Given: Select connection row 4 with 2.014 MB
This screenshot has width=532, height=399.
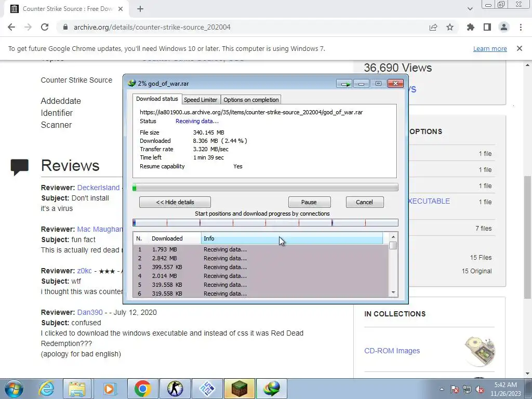Looking at the screenshot, I should 261,276.
